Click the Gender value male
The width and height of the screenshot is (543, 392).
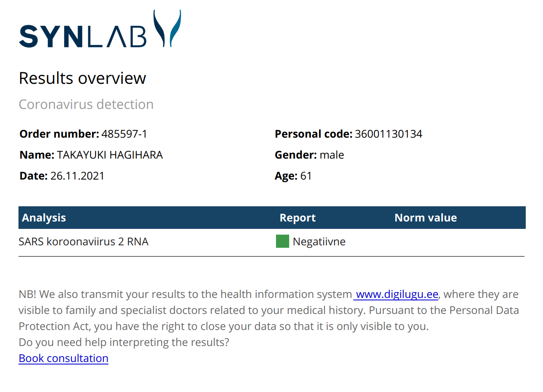click(332, 155)
